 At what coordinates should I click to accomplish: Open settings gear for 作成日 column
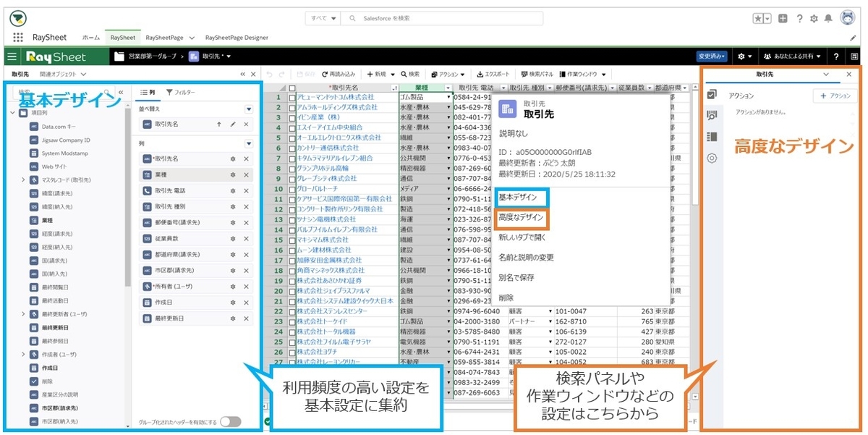(233, 303)
